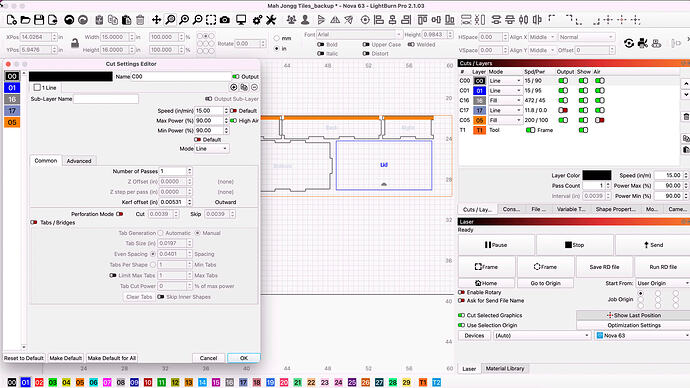
Task: Click the Zoom Out magnifier icon
Action: click(198, 20)
